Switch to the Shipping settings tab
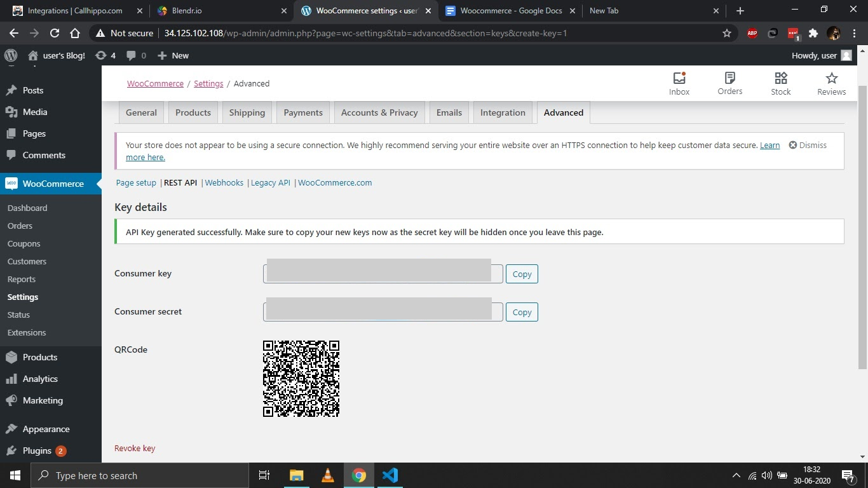Screen dimensions: 868x488 coord(247,112)
